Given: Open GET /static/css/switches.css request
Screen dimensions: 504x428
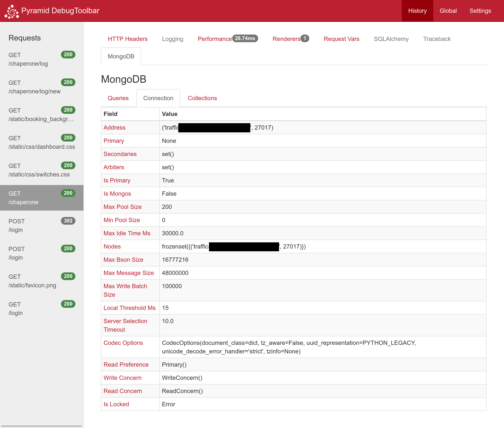Looking at the screenshot, I should [42, 170].
